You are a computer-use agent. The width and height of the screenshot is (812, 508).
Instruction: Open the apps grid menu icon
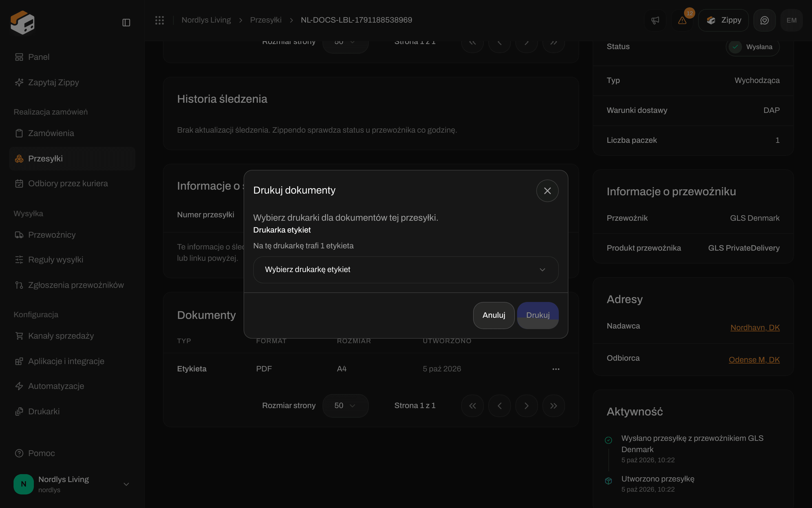(159, 20)
